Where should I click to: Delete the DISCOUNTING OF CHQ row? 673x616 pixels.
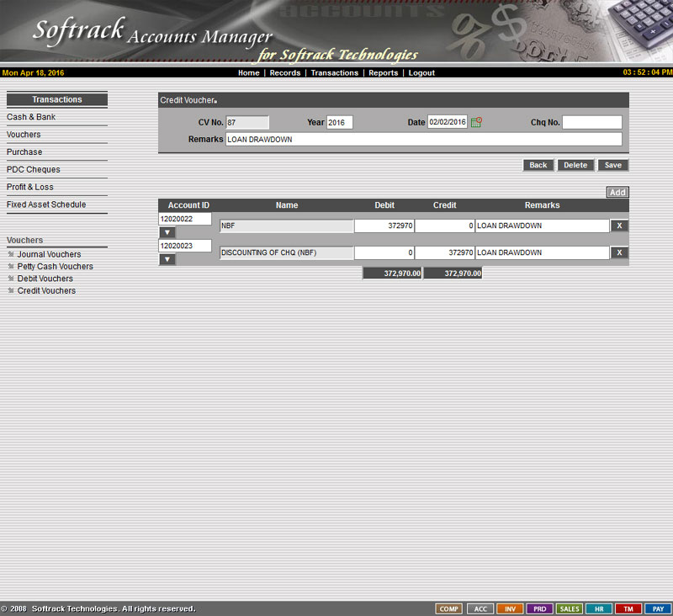pos(618,252)
